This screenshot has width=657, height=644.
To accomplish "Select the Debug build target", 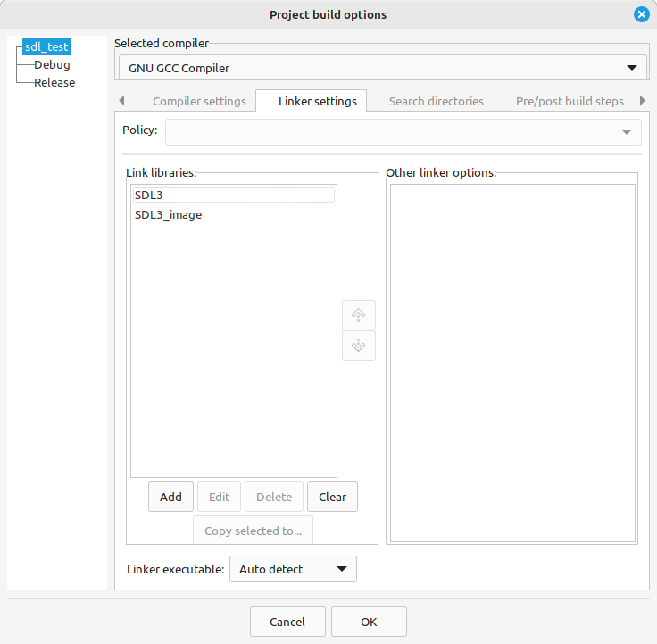I will coord(52,64).
